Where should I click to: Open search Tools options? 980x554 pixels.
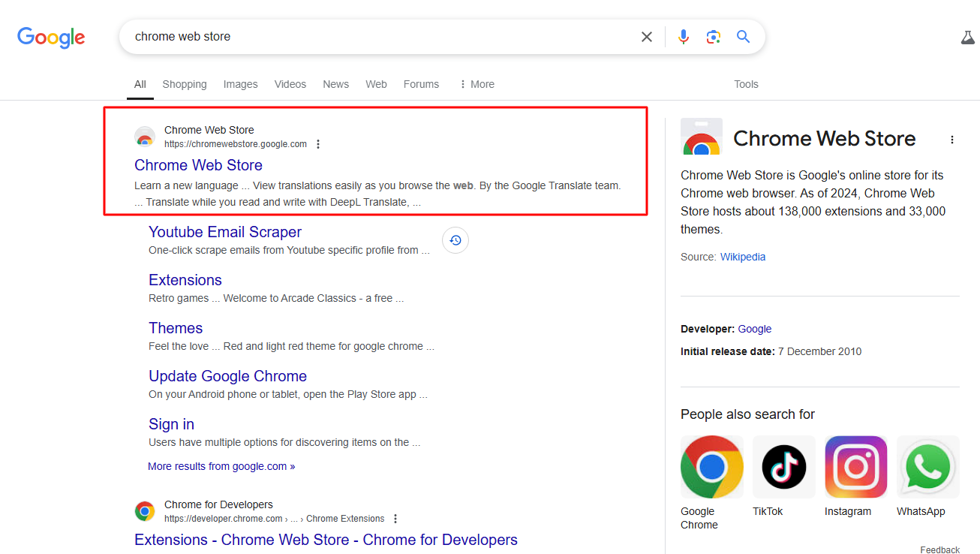click(x=746, y=84)
